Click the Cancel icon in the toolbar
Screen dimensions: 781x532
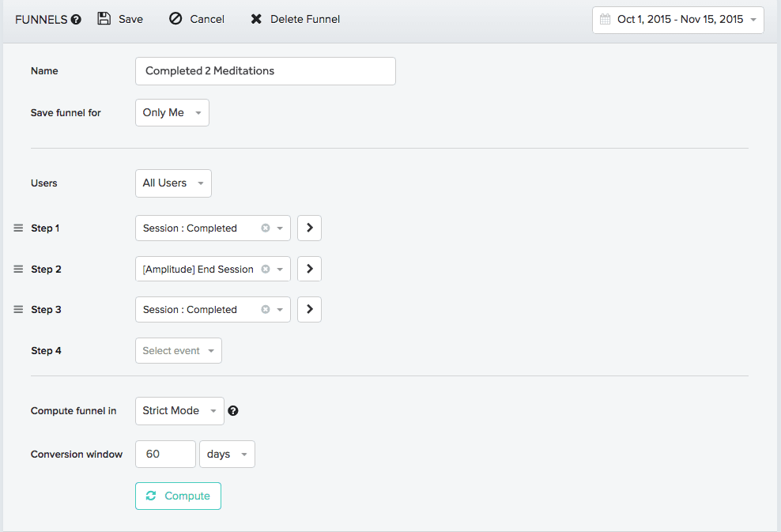pyautogui.click(x=175, y=18)
